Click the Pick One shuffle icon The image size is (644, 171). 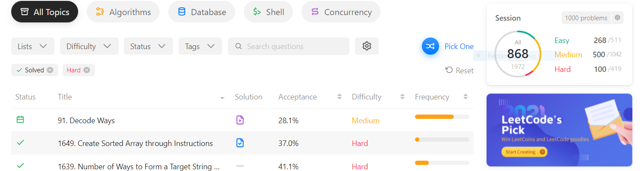pyautogui.click(x=430, y=46)
